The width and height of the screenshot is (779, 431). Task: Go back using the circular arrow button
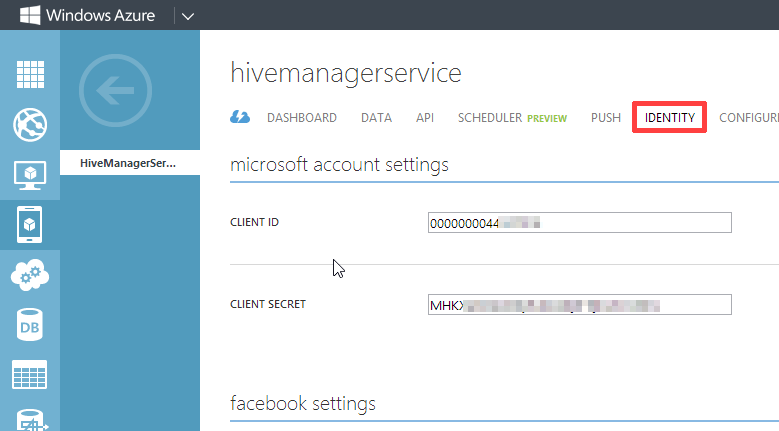(x=113, y=92)
